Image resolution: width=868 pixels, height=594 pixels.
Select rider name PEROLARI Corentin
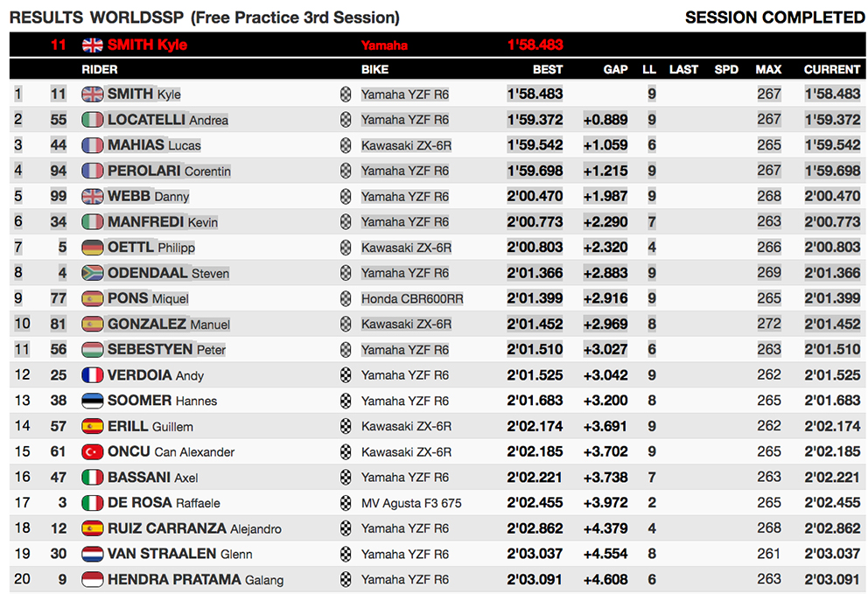pos(169,171)
